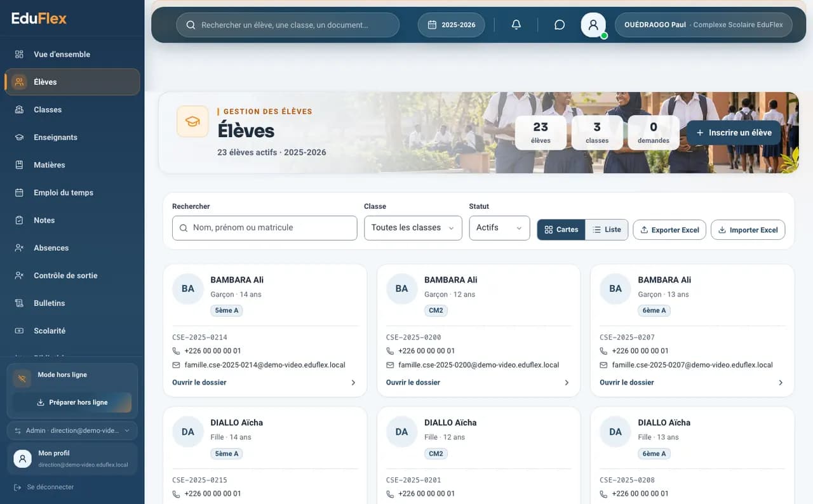Open Emploi du temps in sidebar
Screen dimensions: 813x504
[x=72, y=192]
